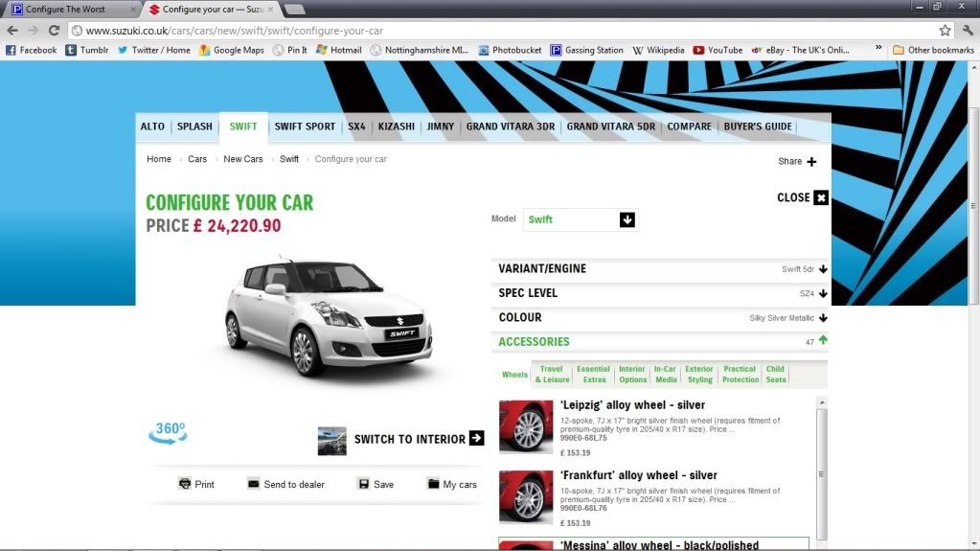Select the Travel & Leisure tab
This screenshot has width=980, height=551.
553,375
